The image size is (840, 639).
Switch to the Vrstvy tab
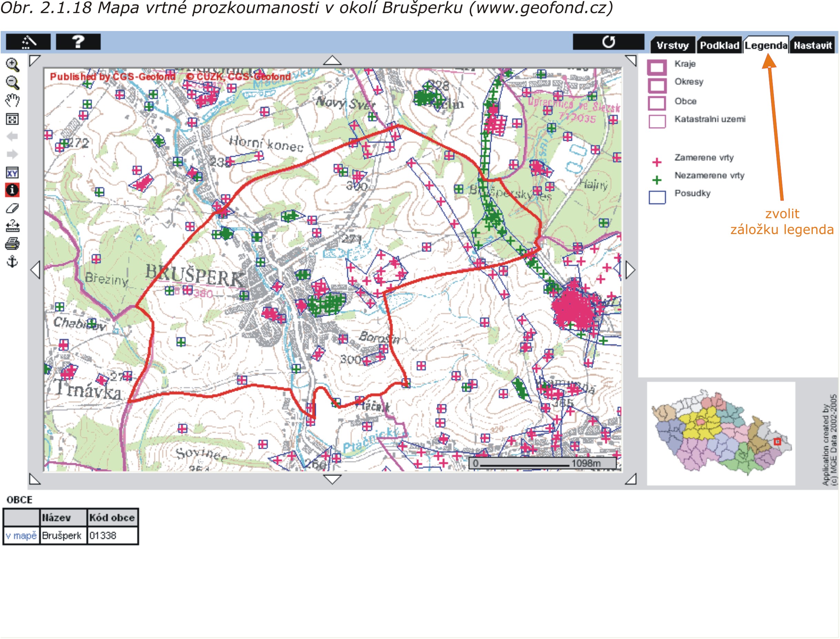672,45
